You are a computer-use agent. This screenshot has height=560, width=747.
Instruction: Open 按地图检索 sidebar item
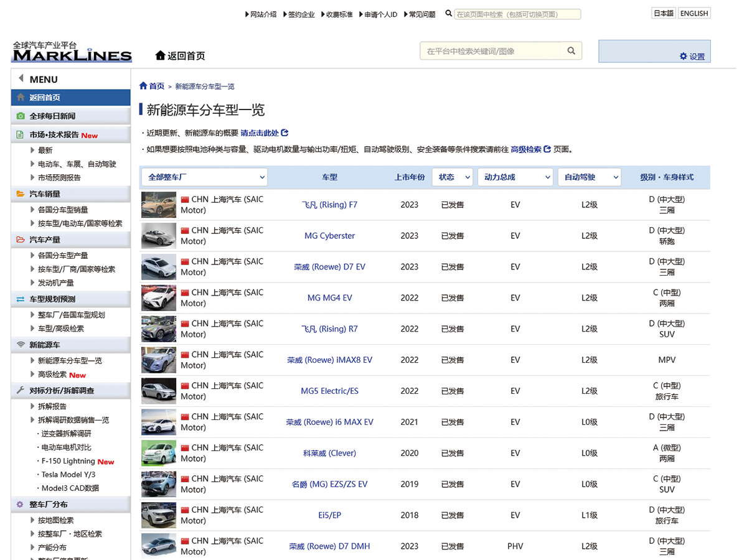55,520
